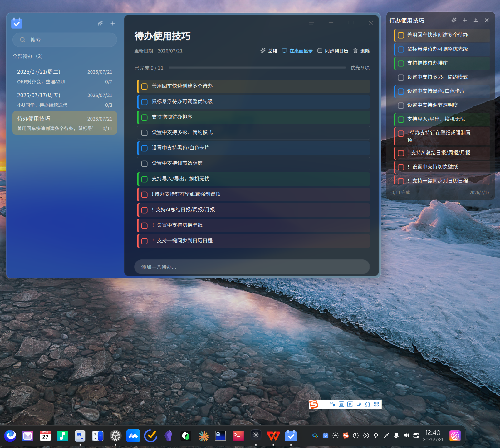Check 设置中支持调节透明度 in main window
This screenshot has height=448, width=500.
145,164
